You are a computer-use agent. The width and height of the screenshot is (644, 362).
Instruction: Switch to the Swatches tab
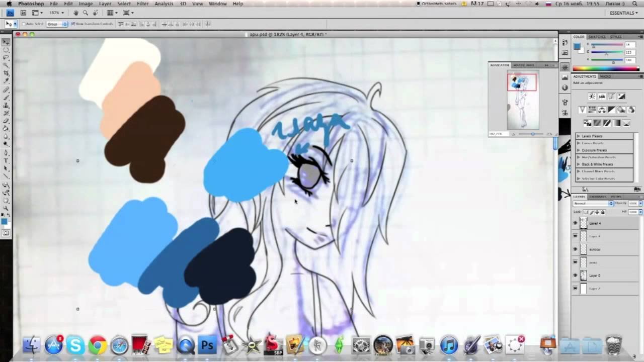(x=597, y=37)
